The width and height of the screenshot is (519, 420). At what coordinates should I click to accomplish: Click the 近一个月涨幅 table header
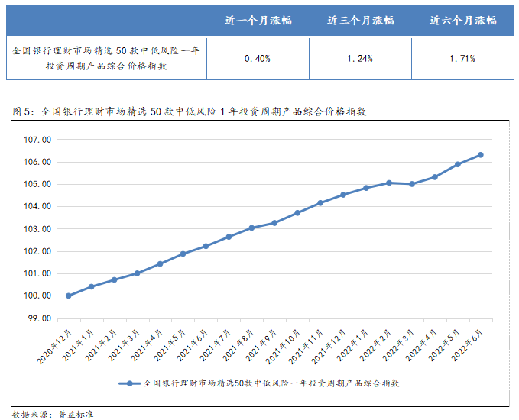point(258,20)
